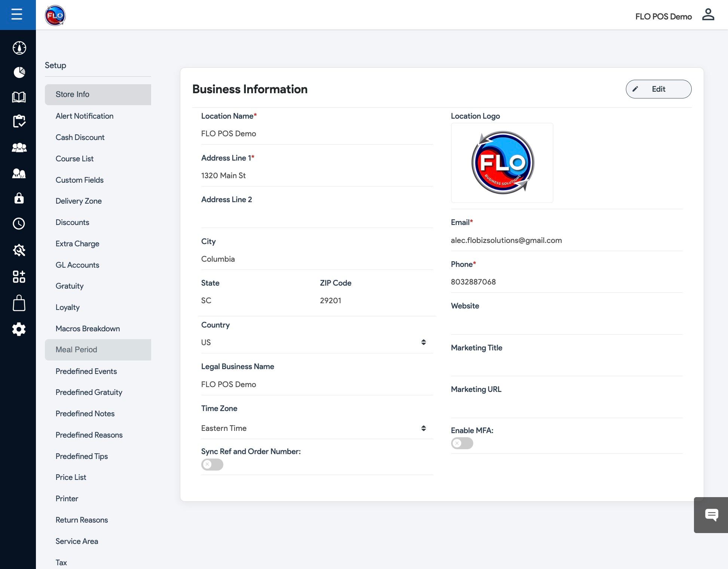The width and height of the screenshot is (728, 569).
Task: Select Meal Period in Setup menu
Action: [x=76, y=350]
